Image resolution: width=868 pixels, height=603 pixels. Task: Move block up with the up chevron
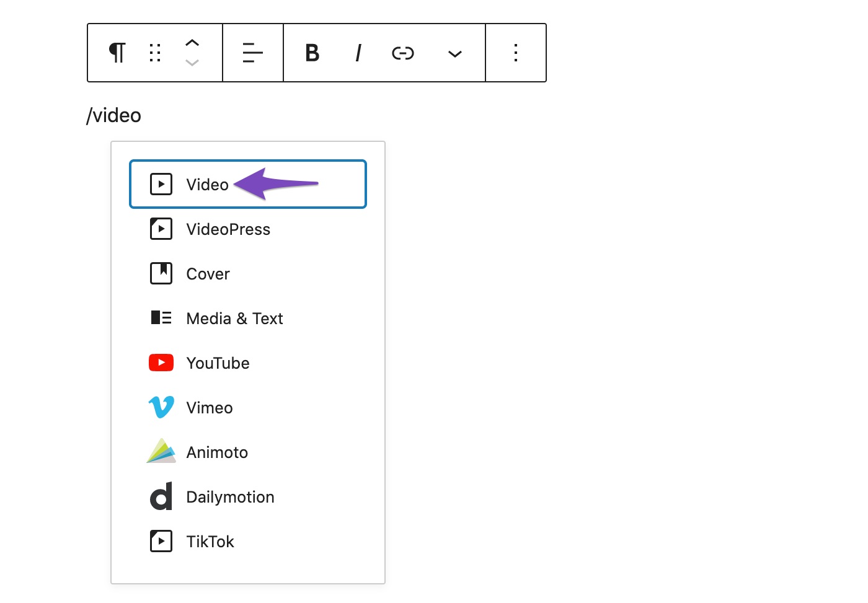[192, 43]
